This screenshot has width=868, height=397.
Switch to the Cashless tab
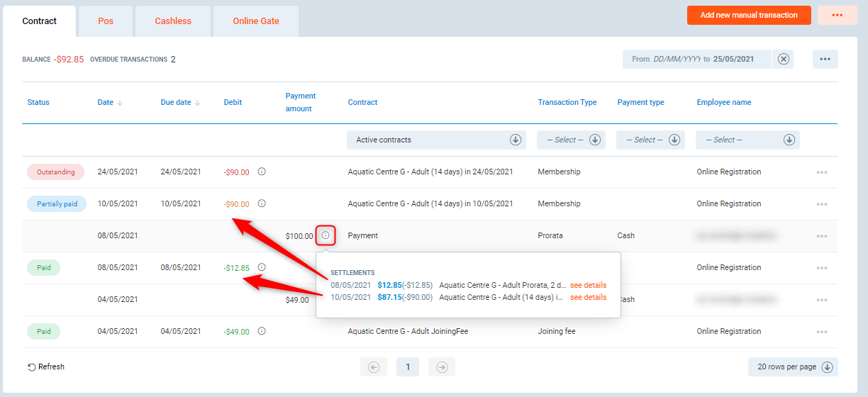(173, 21)
